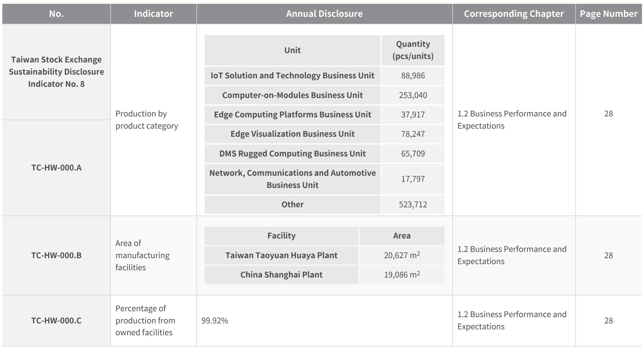Select 'Quantity (pcs/units)' sub-table header
Image resolution: width=644 pixels, height=349 pixels.
click(413, 50)
